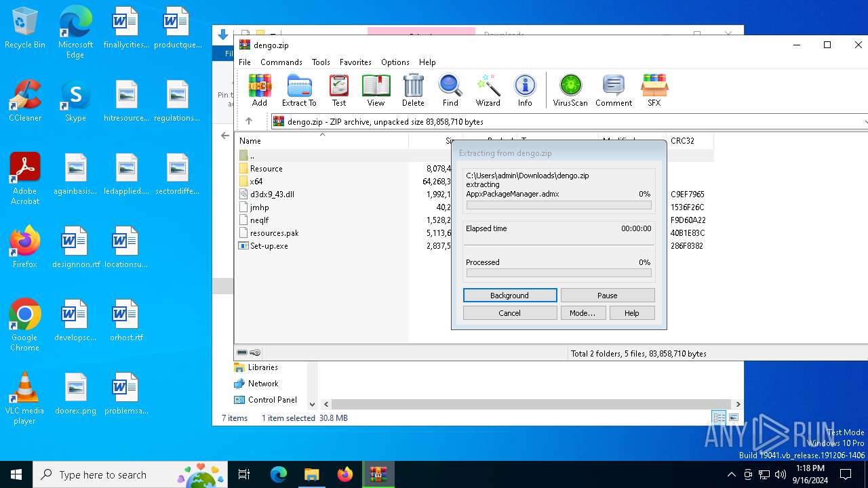Open Adobe Acrobat desktop shortcut
868x488 pixels.
click(x=25, y=179)
